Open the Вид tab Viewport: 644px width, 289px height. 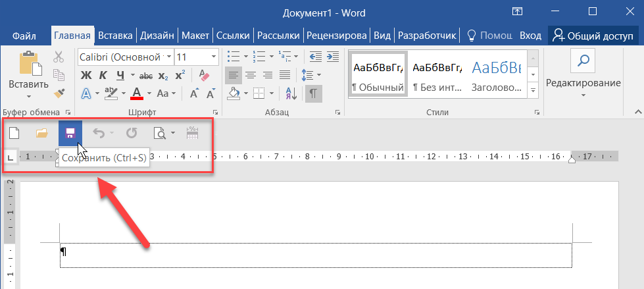[x=382, y=36]
